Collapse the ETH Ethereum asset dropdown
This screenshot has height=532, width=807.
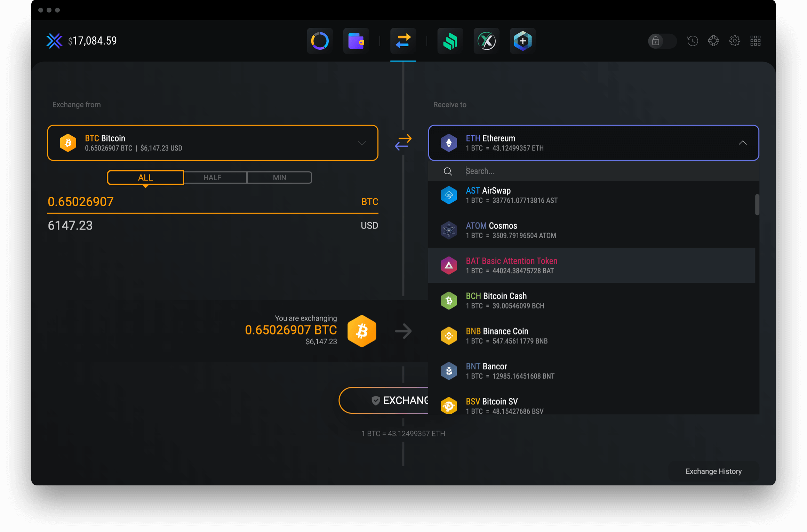[x=743, y=143]
